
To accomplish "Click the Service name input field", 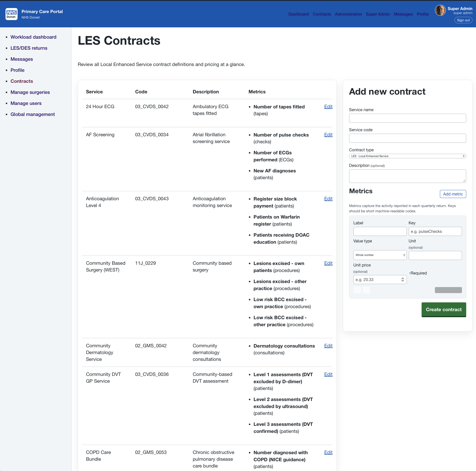I will [x=407, y=118].
